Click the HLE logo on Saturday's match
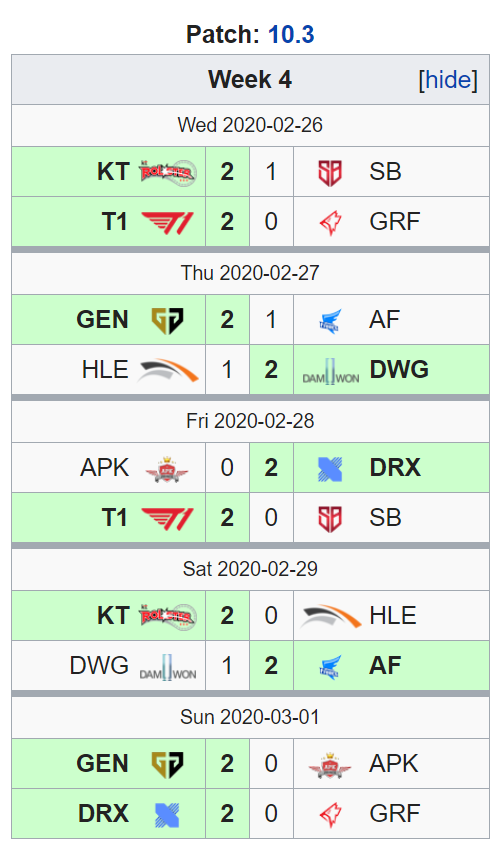Image resolution: width=502 pixels, height=848 pixels. click(x=331, y=616)
